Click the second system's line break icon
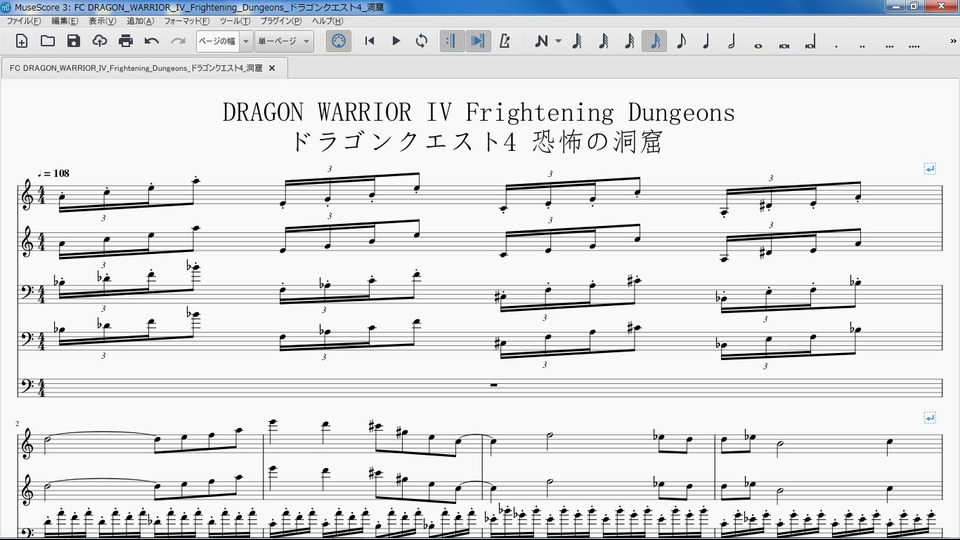 click(929, 418)
